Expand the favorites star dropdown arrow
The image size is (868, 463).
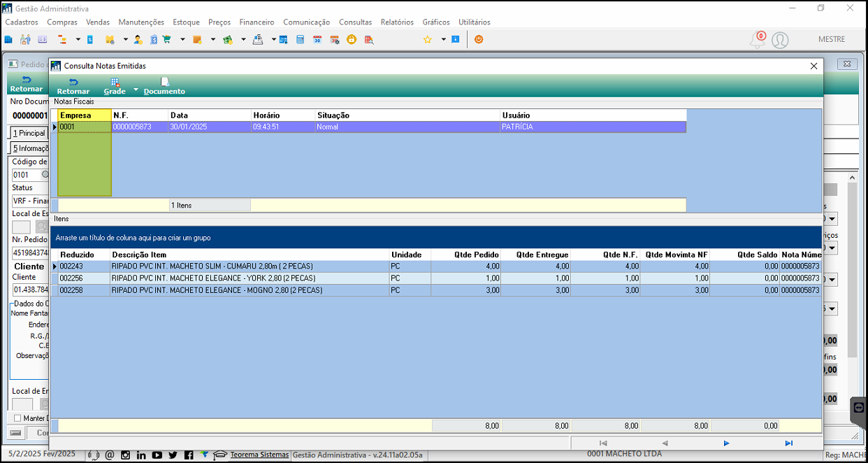tap(444, 39)
